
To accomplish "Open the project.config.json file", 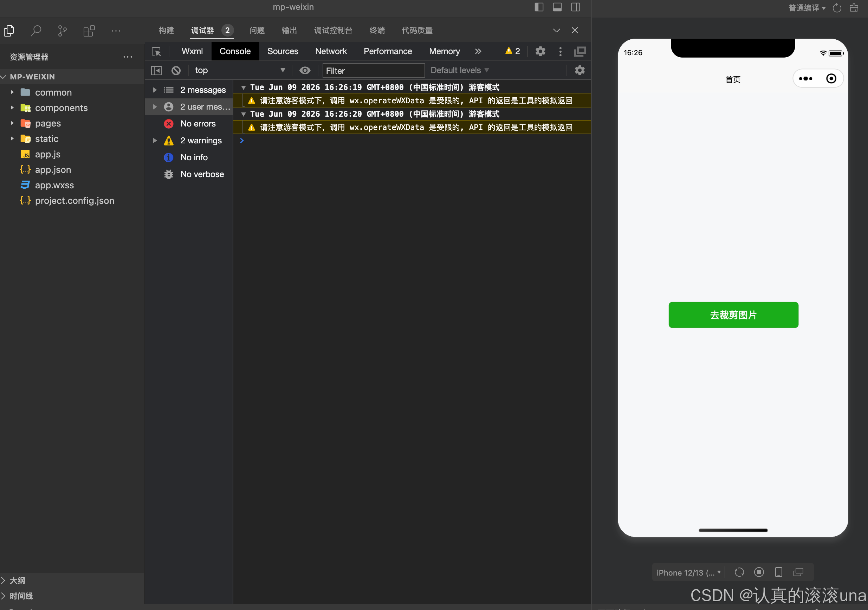I will (72, 201).
